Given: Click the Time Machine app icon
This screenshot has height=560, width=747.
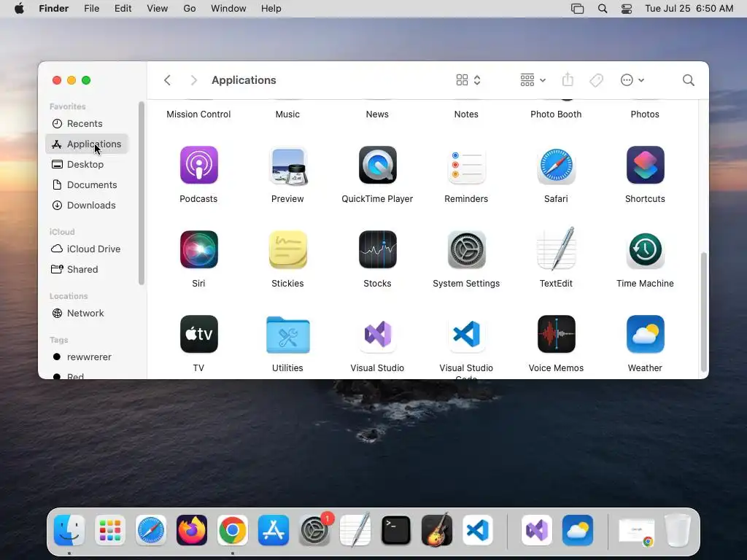Looking at the screenshot, I should point(645,249).
